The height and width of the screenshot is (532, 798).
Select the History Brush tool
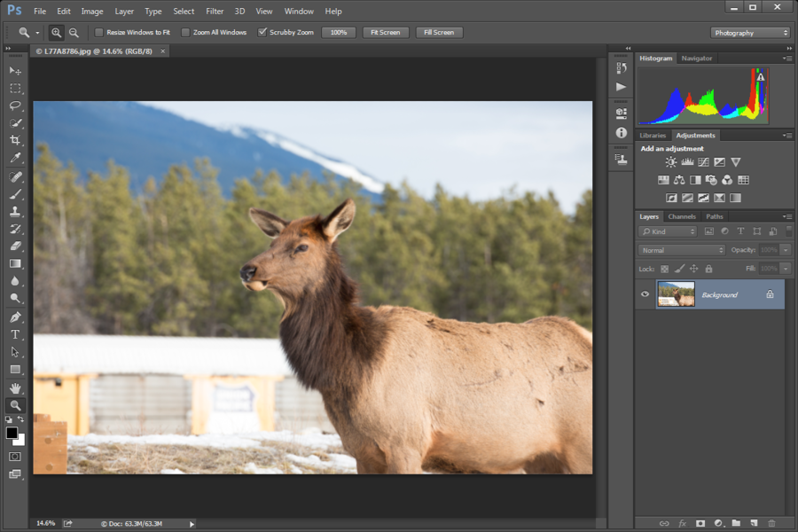[15, 229]
